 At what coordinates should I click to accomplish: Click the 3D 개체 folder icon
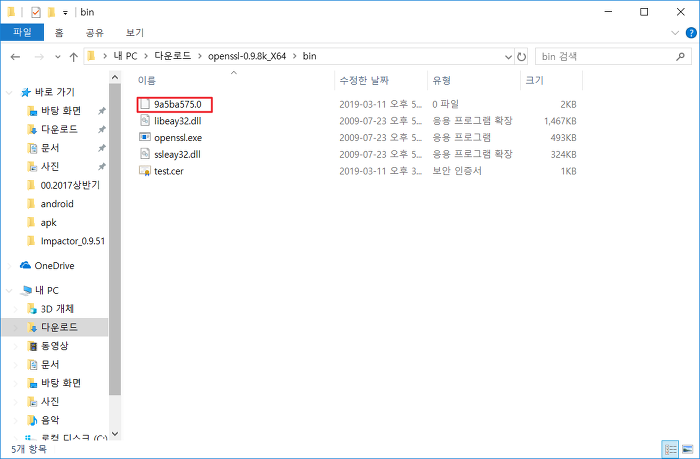pos(32,309)
